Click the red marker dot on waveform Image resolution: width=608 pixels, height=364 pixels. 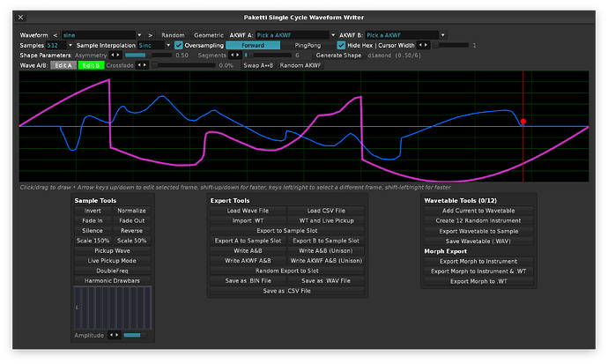(x=523, y=122)
